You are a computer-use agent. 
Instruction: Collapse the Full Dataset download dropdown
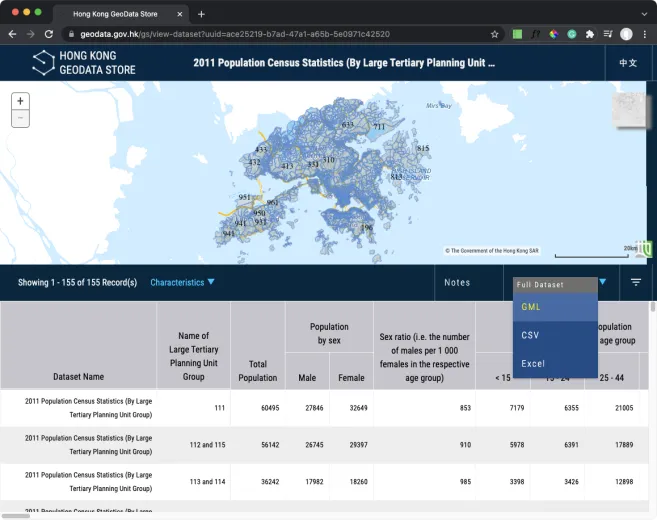pos(602,282)
